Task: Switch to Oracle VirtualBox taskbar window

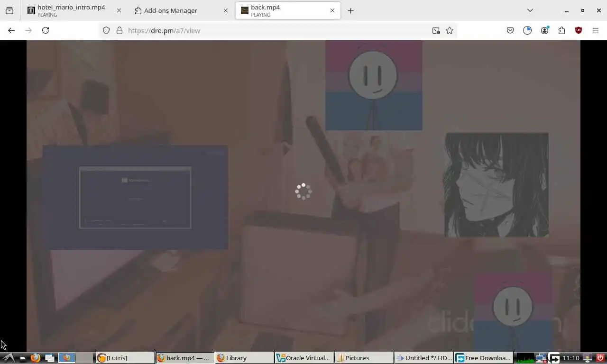Action: click(304, 358)
